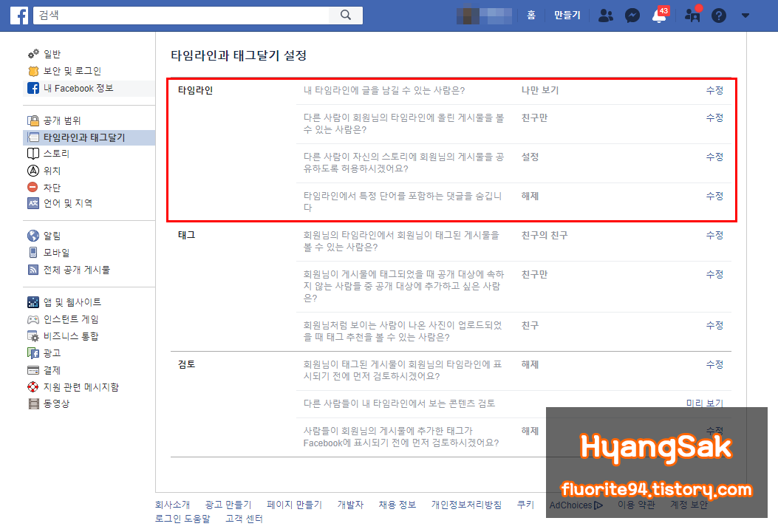Click the 타임라인과 태그달기 설정 heading
The image size is (778, 532).
239,55
